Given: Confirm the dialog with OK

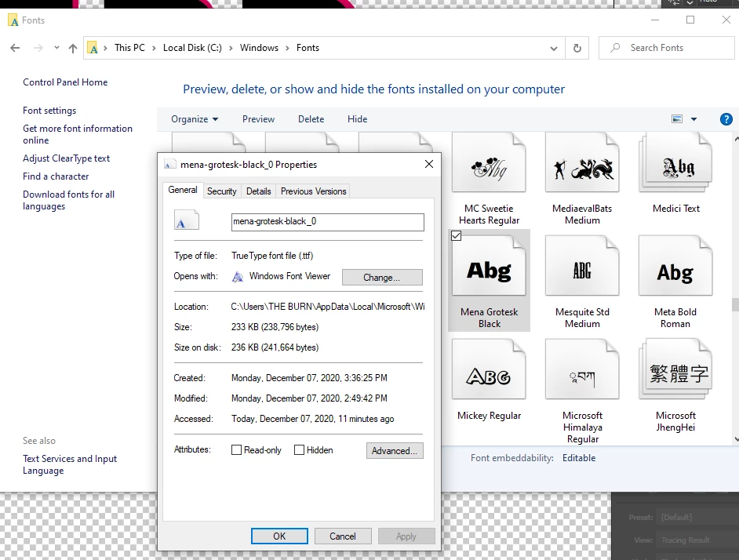Looking at the screenshot, I should tap(279, 536).
